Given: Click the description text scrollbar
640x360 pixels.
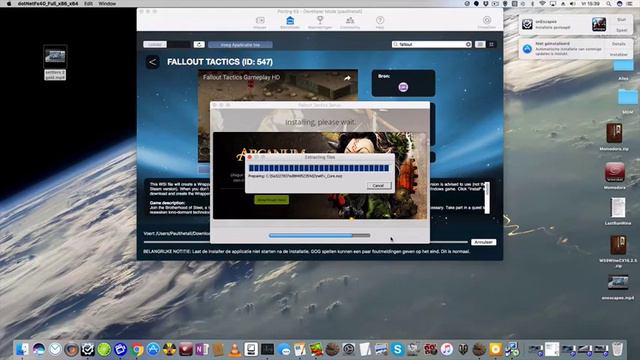Looking at the screenshot, I should [x=487, y=198].
